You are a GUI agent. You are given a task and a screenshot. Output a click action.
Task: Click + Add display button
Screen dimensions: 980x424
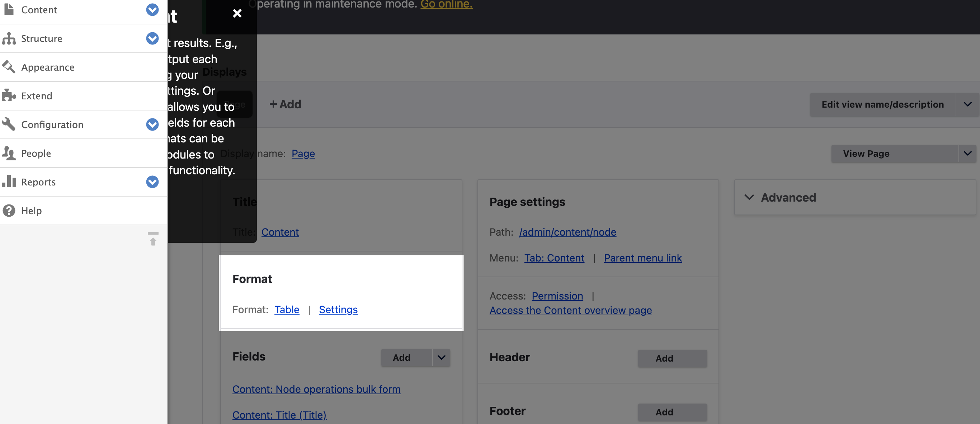point(285,104)
